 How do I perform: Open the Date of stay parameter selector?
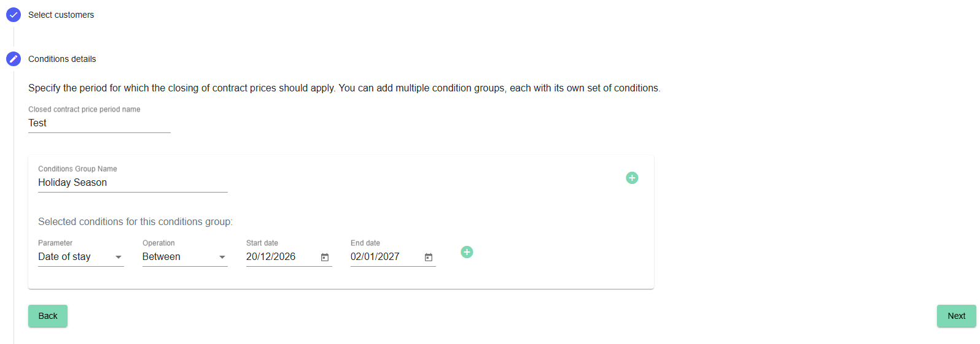click(81, 257)
